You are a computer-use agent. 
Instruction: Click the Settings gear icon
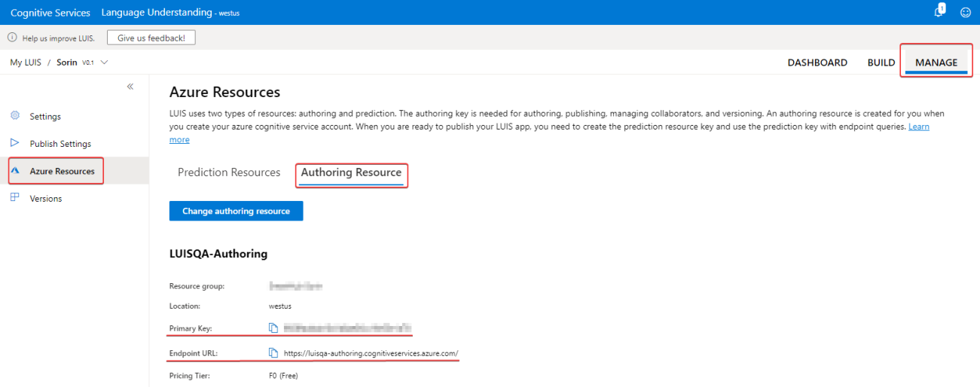[14, 116]
